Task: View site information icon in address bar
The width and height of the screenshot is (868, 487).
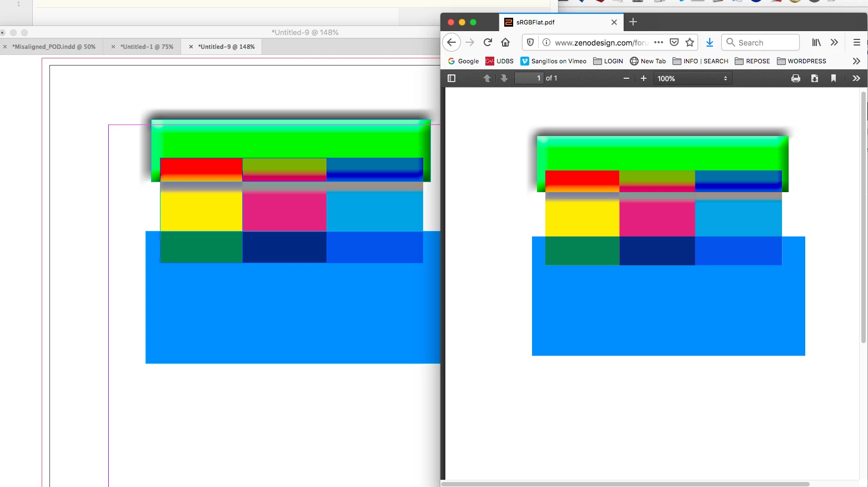Action: pos(546,42)
